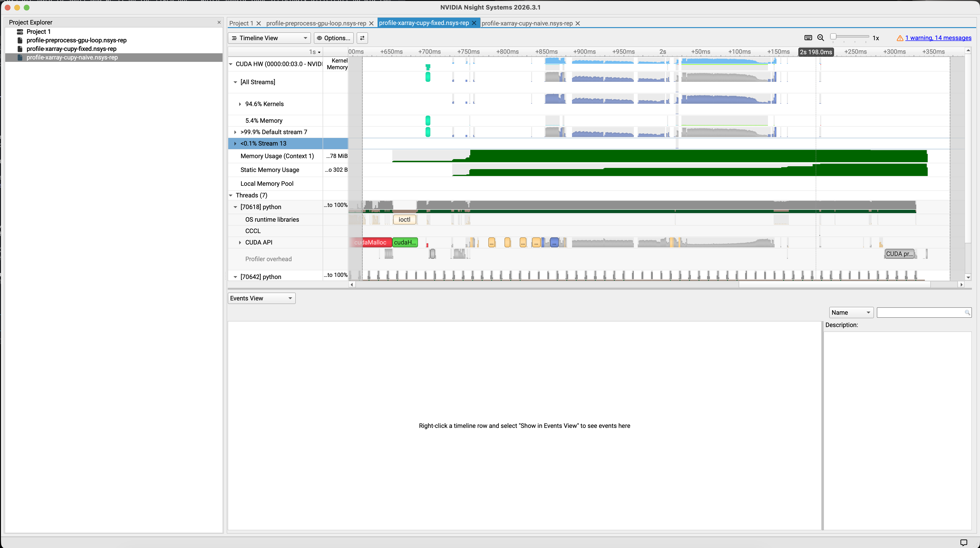Click the timeline horizontal scroll right arrow
Viewport: 980px width, 548px height.
click(961, 284)
